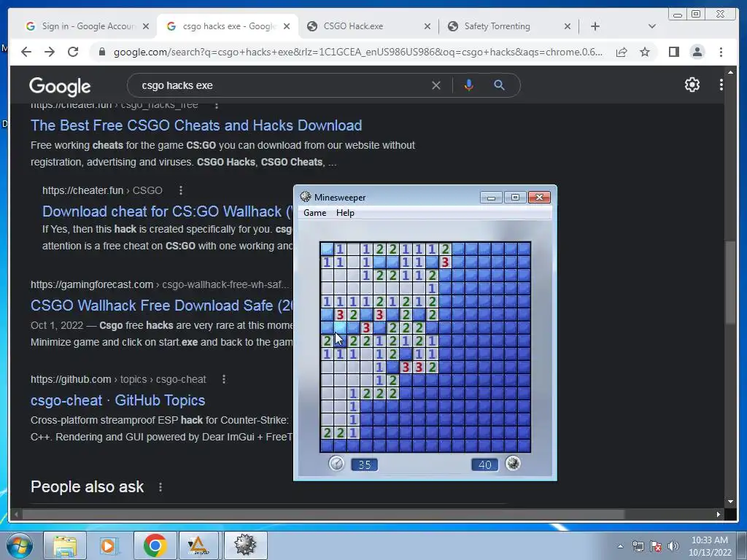
Task: Open File Explorer from taskbar
Action: point(65,545)
